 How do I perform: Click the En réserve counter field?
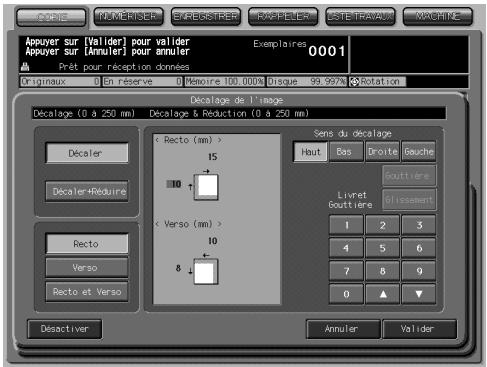[x=142, y=82]
